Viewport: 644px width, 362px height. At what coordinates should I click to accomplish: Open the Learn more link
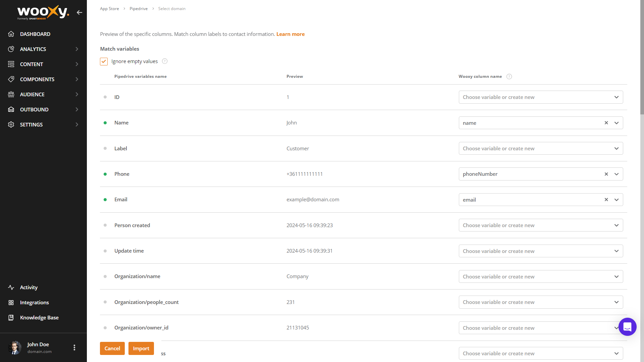point(290,34)
